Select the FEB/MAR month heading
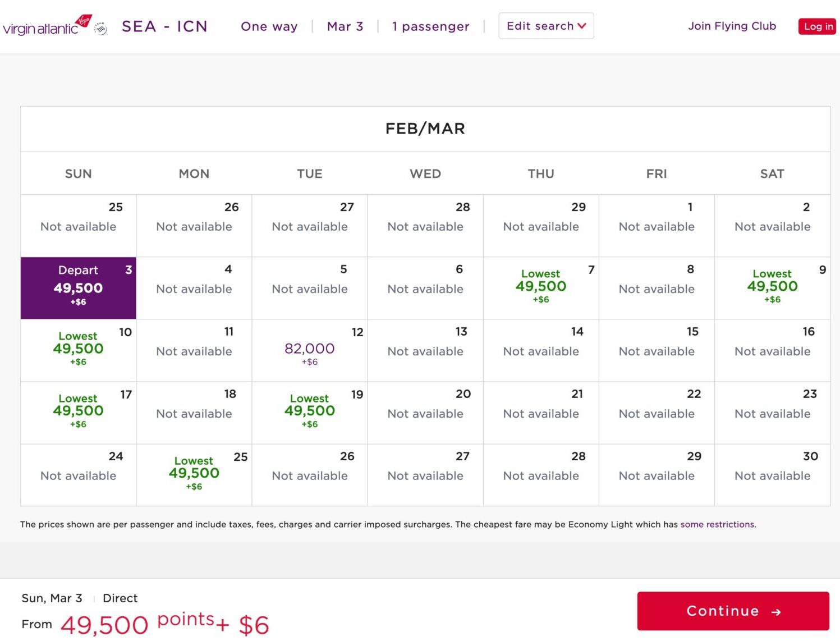Viewport: 840px width, 641px height. pos(425,129)
